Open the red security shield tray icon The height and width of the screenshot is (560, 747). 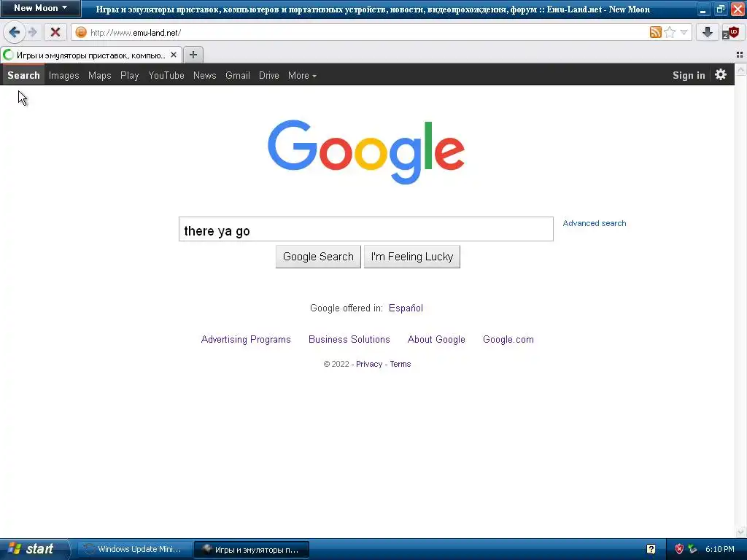click(x=679, y=549)
